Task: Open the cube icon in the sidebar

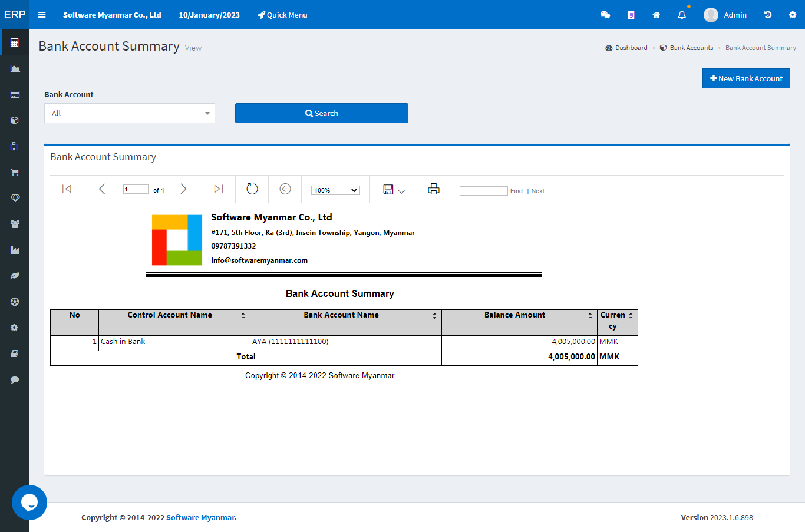Action: pos(15,120)
